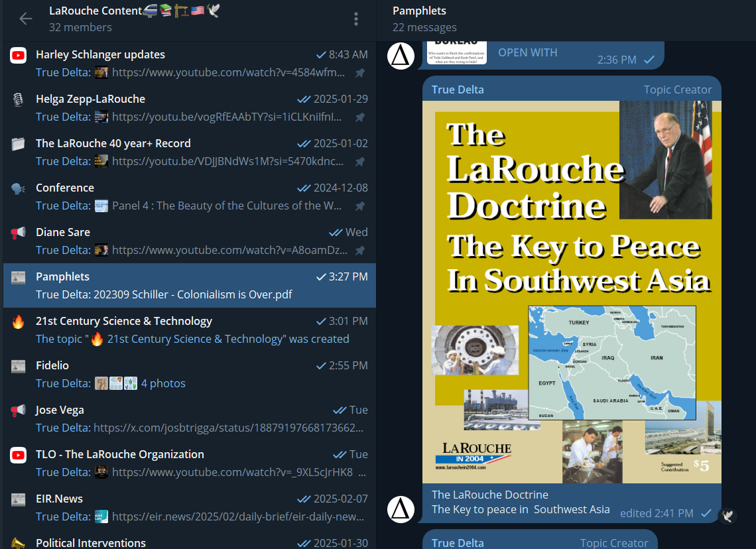Click '202309 Schiller - Colonialism is Over.pdf' preview
Viewport: 756px width, 549px height.
tap(193, 294)
